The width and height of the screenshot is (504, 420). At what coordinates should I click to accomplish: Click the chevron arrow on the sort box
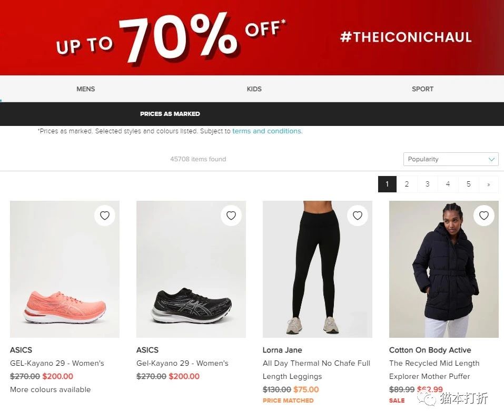pos(491,159)
